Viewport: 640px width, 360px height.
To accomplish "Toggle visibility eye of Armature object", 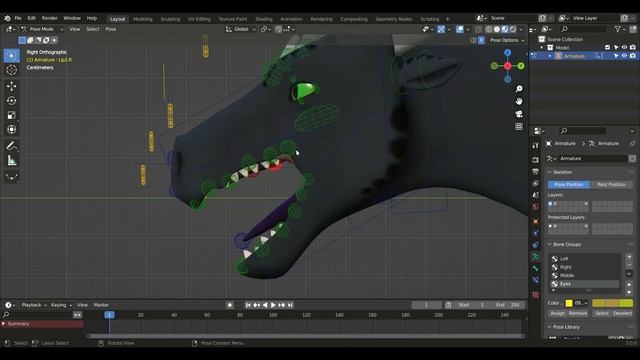I will [x=624, y=56].
